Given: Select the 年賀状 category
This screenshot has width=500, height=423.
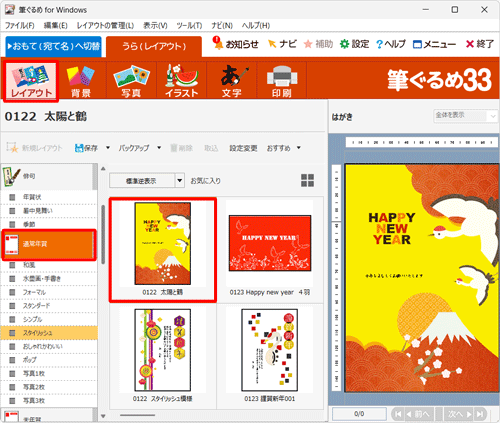Looking at the screenshot, I should [x=49, y=197].
